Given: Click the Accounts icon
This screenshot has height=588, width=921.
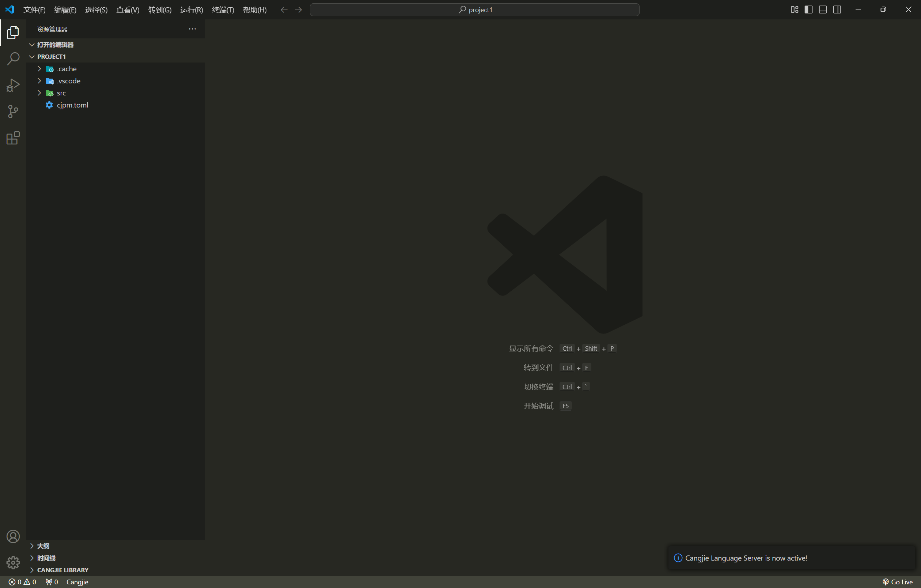Looking at the screenshot, I should pyautogui.click(x=13, y=536).
